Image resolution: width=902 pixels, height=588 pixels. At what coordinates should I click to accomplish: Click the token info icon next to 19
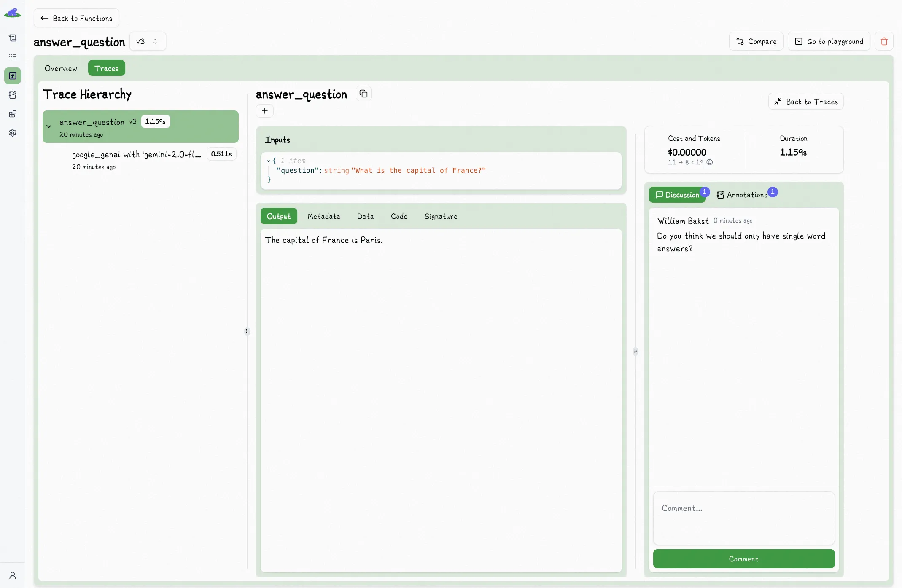click(710, 162)
